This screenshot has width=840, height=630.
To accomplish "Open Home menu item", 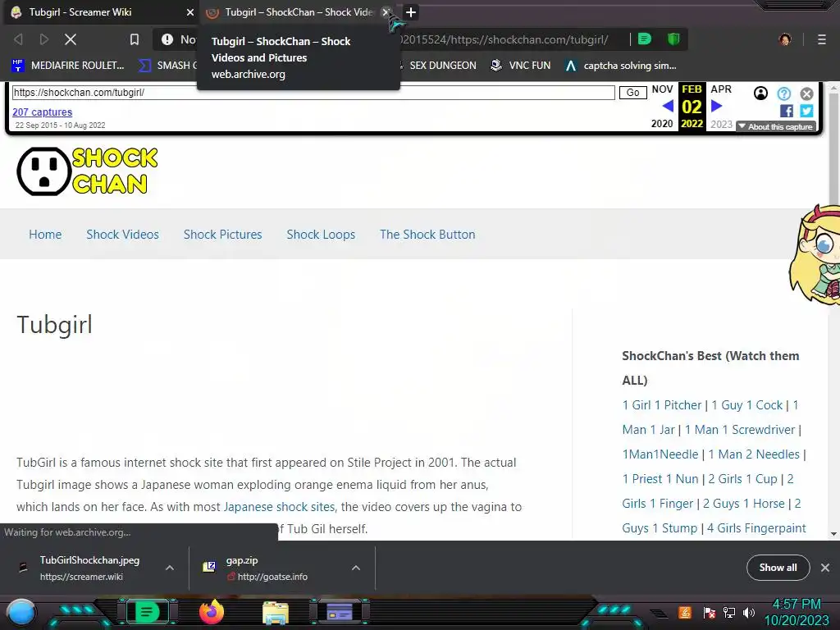I will click(x=45, y=234).
